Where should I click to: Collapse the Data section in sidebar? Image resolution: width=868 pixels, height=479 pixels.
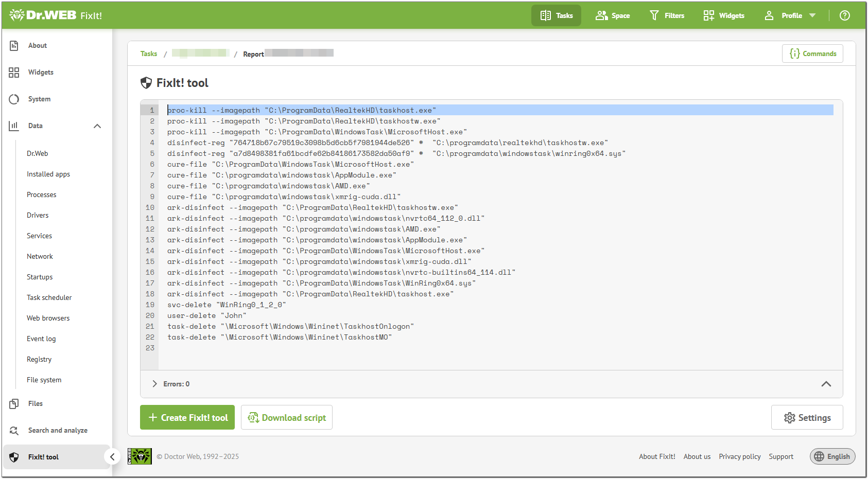tap(97, 126)
